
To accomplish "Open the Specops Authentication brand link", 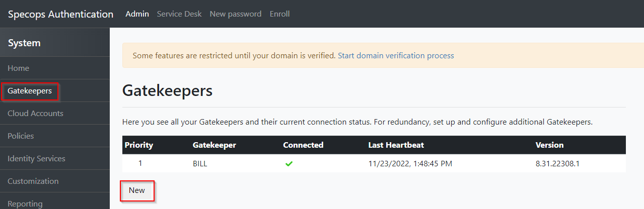I will tap(60, 14).
